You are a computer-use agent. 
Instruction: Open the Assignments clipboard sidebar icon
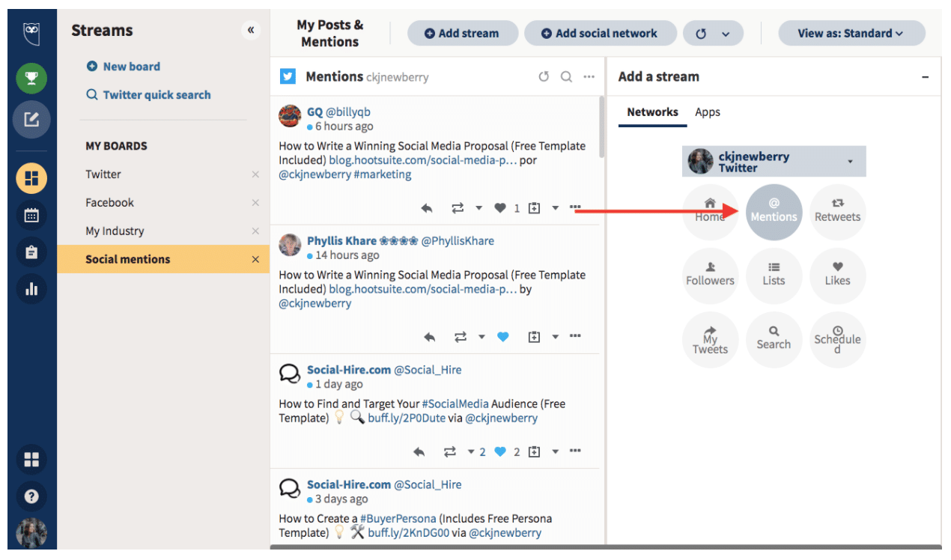(x=31, y=252)
